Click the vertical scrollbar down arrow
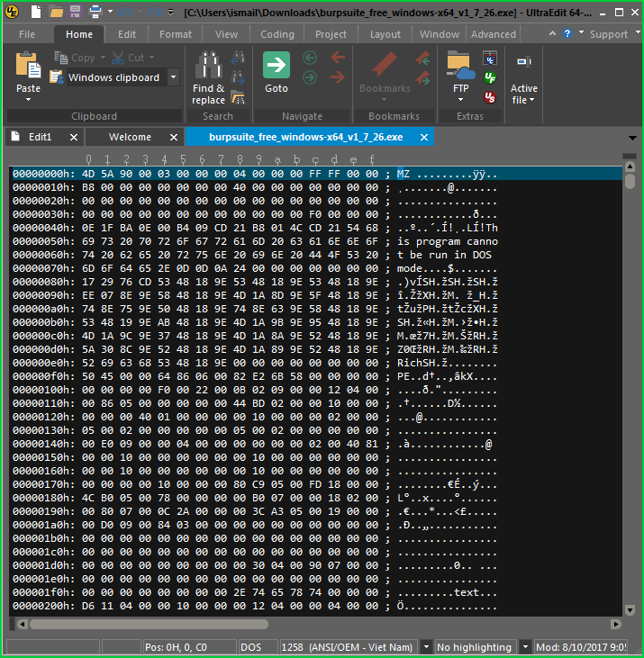 point(630,609)
